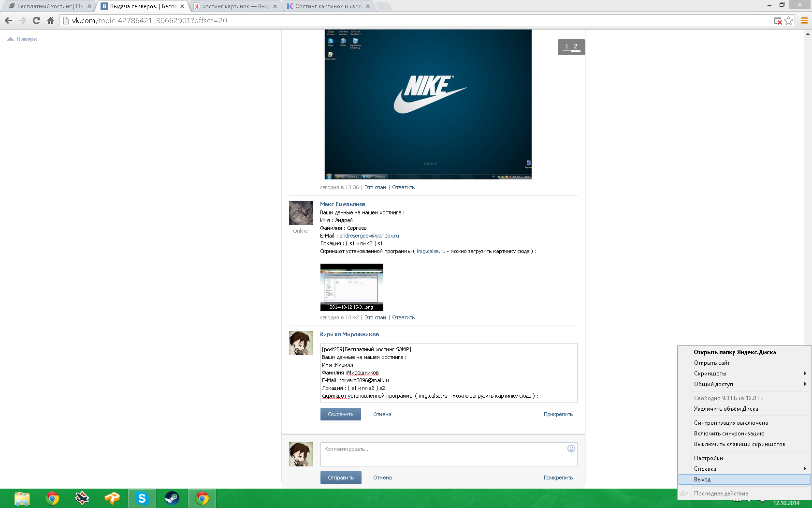Image resolution: width=812 pixels, height=508 pixels.
Task: Go to the Home page icon
Action: coord(50,20)
